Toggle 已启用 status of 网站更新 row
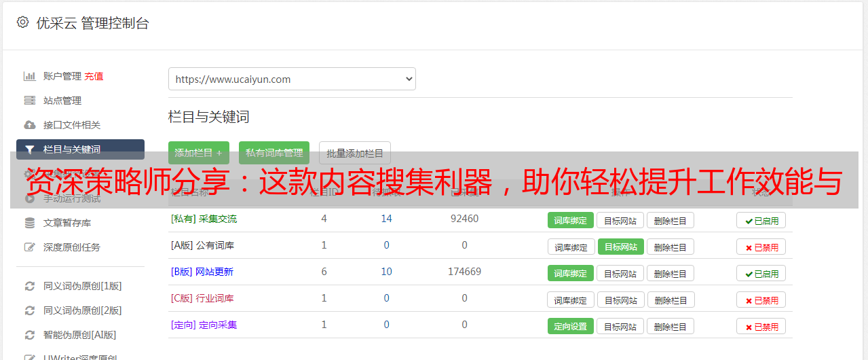 pyautogui.click(x=761, y=273)
